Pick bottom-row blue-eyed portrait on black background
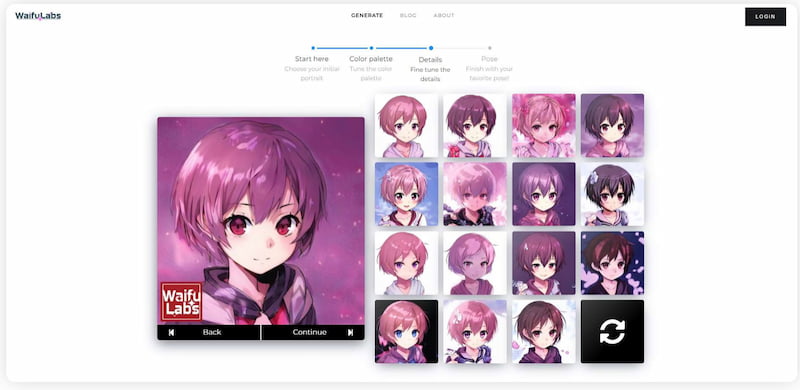800x390 pixels. (x=406, y=331)
